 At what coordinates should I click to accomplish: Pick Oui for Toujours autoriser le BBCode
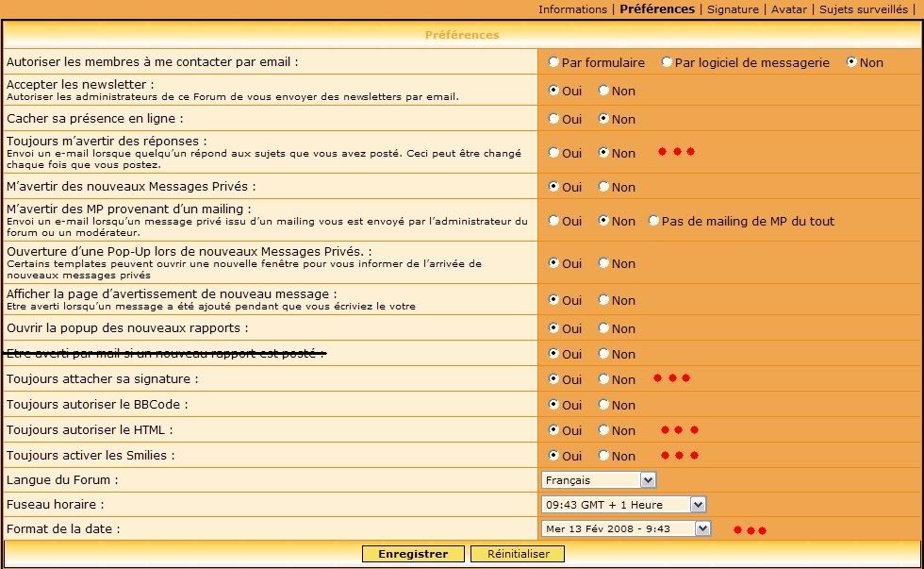click(553, 405)
